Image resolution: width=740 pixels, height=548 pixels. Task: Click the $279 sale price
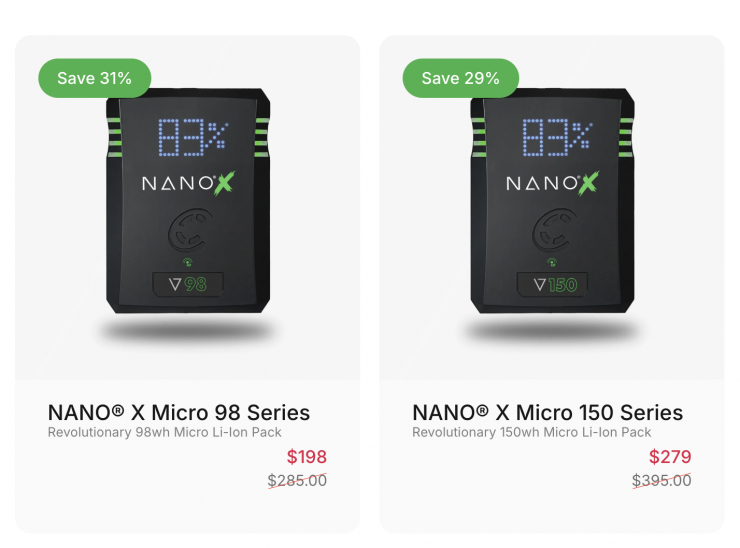[x=670, y=458]
